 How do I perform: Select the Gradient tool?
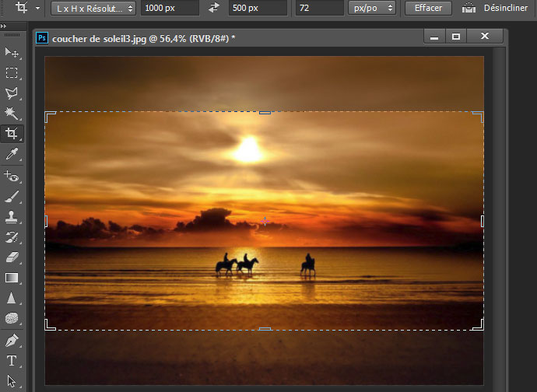tap(12, 278)
